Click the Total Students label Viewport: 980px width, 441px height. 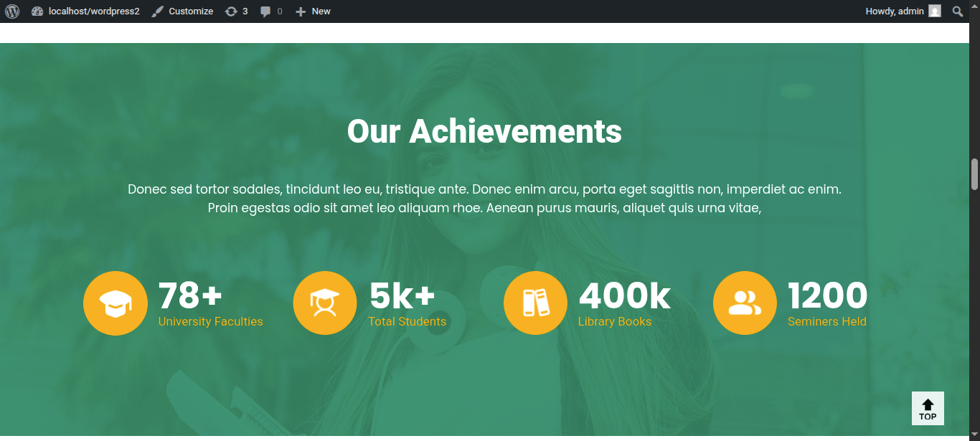(407, 322)
